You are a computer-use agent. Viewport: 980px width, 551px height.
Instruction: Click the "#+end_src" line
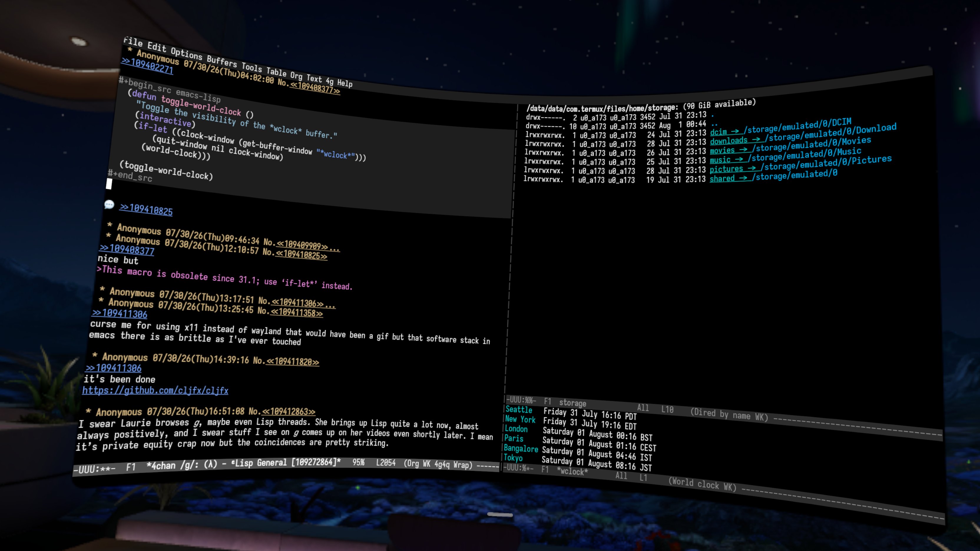point(130,176)
